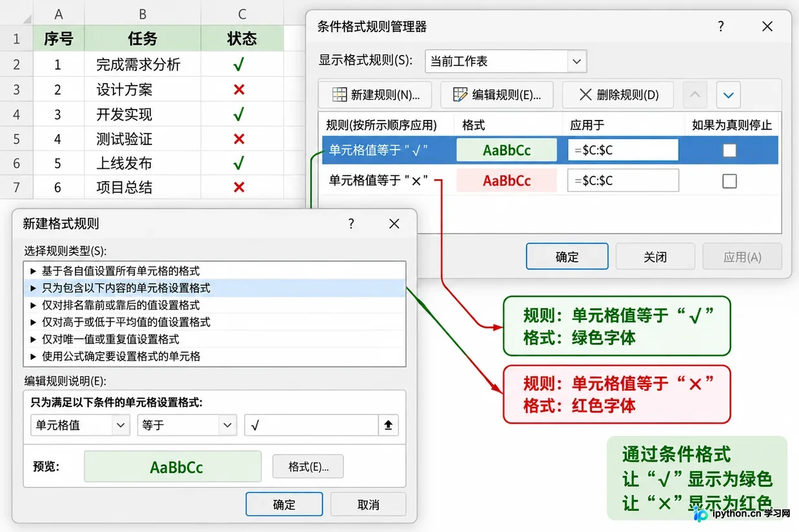The image size is (799, 532).
Task: Click the red cross in the 项目总结 row
Action: pyautogui.click(x=239, y=188)
